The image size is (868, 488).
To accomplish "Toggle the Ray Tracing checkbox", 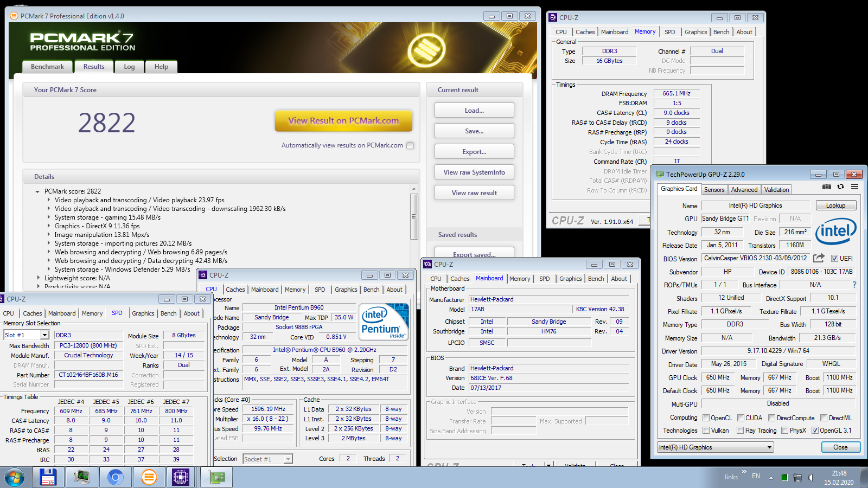I will pyautogui.click(x=740, y=431).
